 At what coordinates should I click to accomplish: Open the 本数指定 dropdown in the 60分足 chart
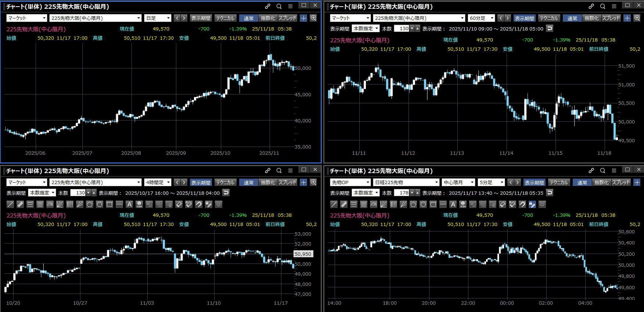click(366, 29)
